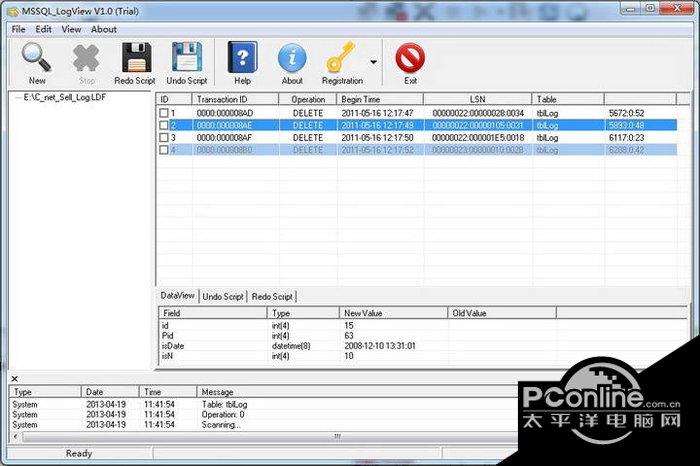700x466 pixels.
Task: Check the box for transaction row 1
Action: pyautogui.click(x=164, y=113)
